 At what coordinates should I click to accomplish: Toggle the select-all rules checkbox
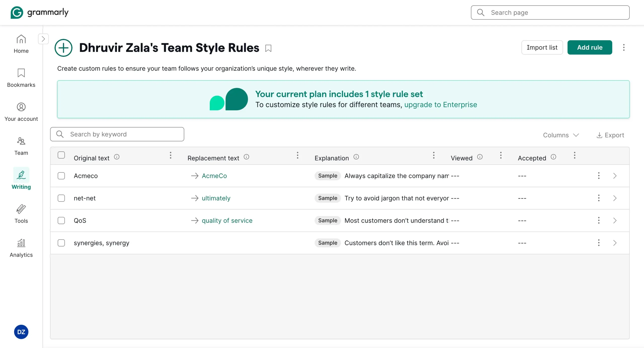coord(61,155)
